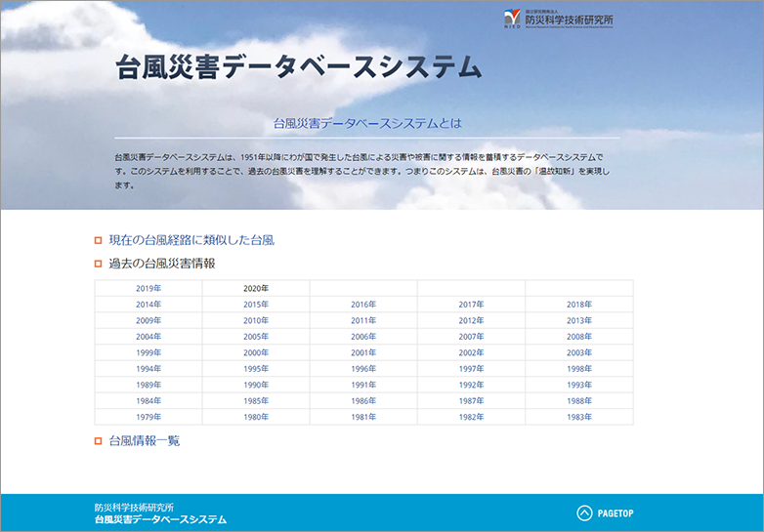764x532 pixels.
Task: Open the typhoon information list link
Action: (144, 441)
